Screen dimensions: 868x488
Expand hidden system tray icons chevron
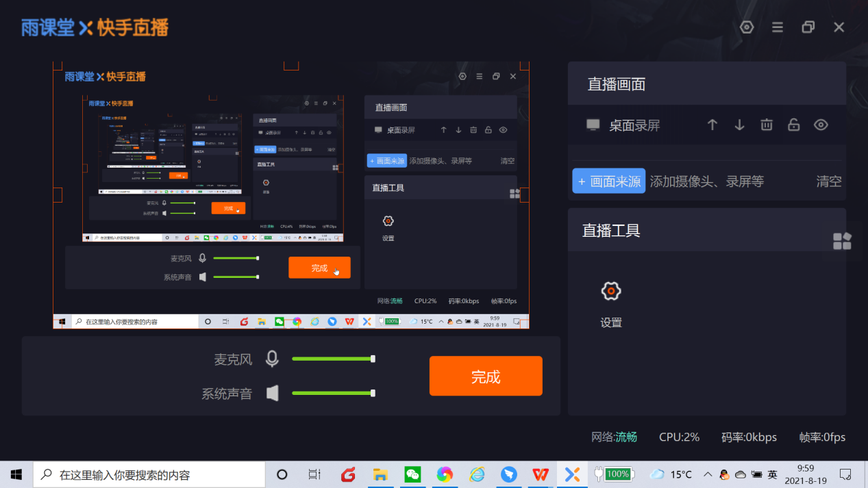coord(707,474)
